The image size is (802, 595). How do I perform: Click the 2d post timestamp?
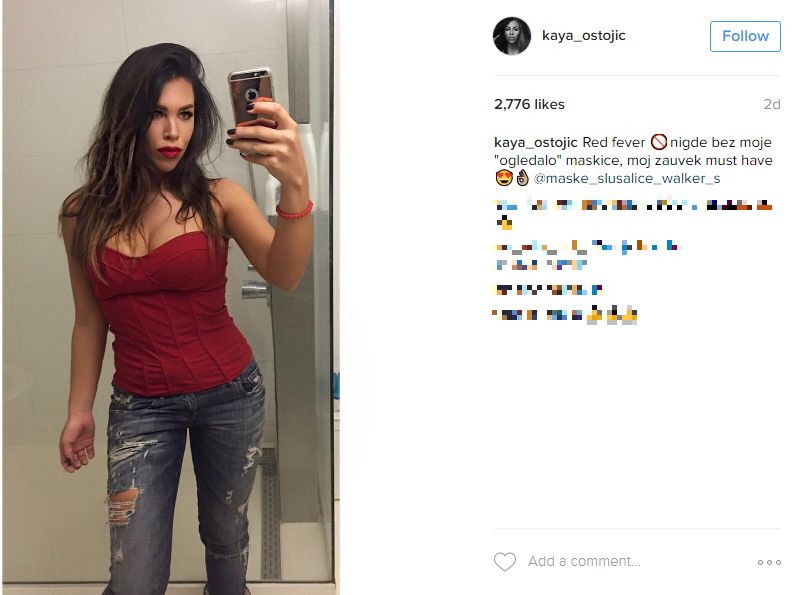tap(772, 104)
